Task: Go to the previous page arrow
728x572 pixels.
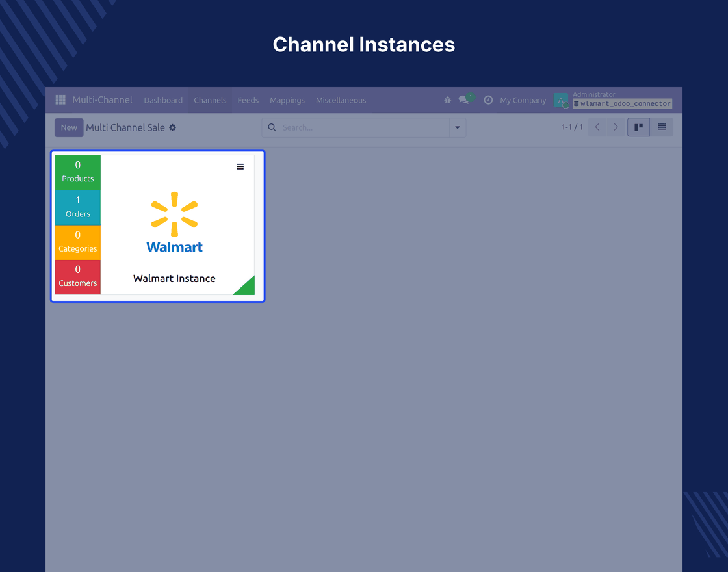Action: [x=597, y=127]
